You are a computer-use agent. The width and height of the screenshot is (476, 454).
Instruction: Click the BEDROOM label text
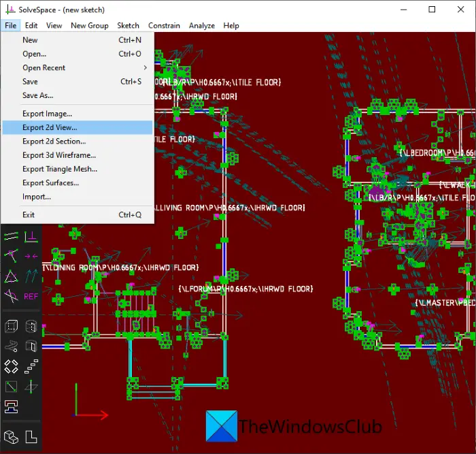[x=437, y=153]
